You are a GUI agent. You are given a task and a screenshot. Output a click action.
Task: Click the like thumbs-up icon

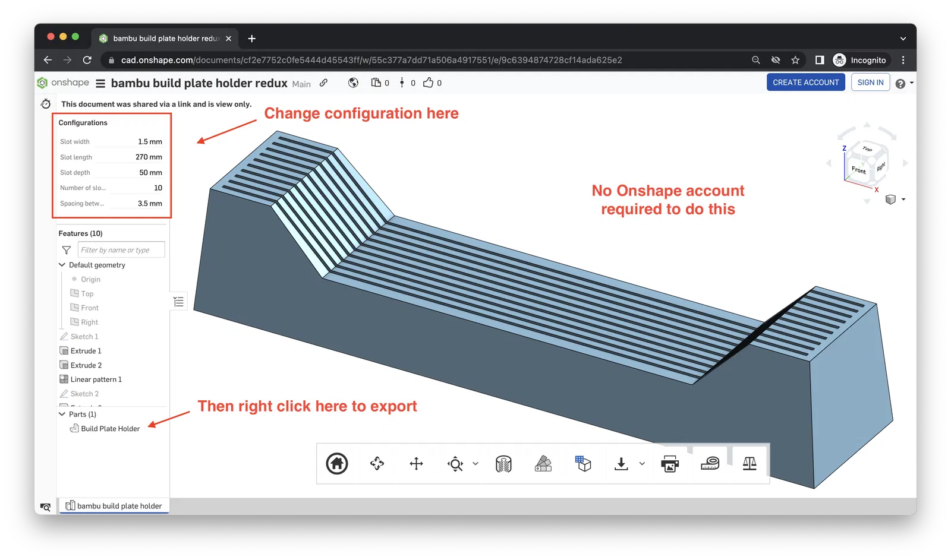pos(428,83)
